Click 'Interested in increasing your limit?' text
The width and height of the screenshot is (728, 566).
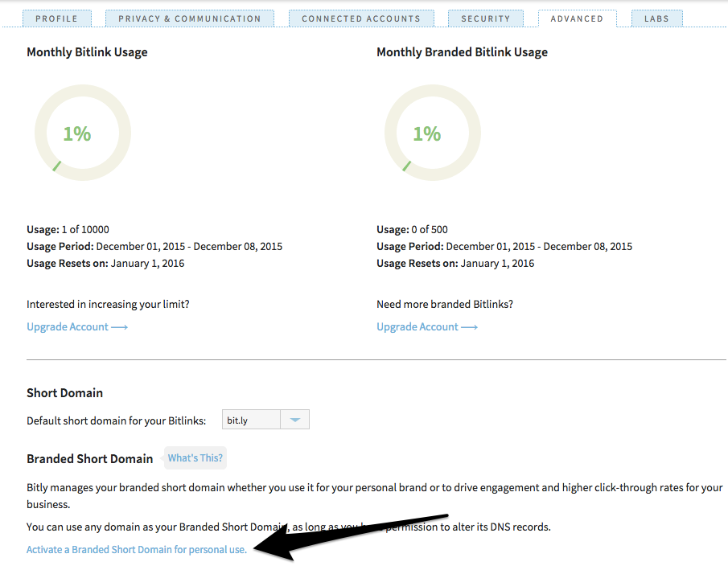[x=108, y=305]
